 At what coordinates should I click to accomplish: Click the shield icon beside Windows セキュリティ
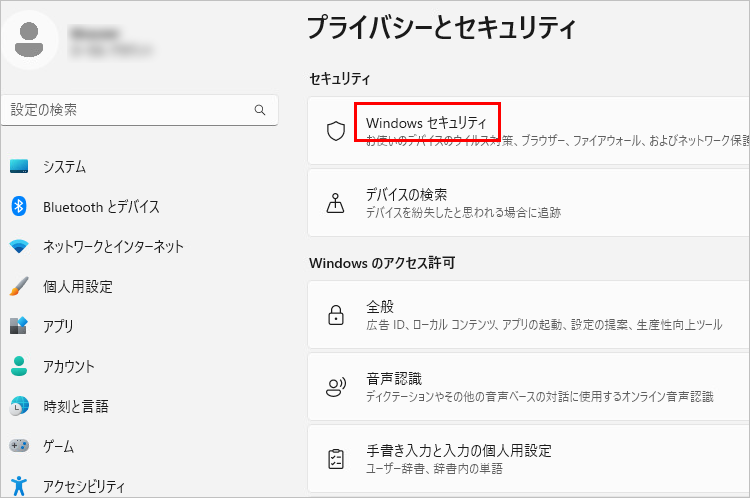coord(336,131)
